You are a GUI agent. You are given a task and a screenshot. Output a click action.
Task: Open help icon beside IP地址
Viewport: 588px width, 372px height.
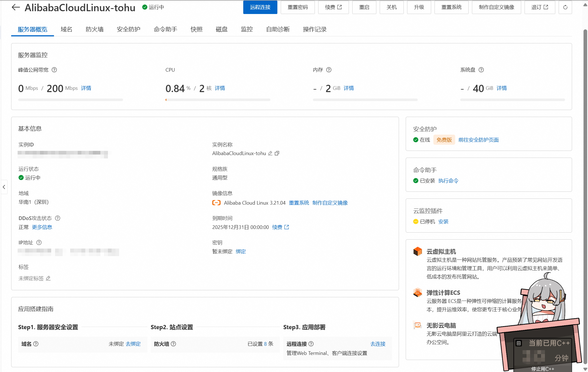tap(39, 242)
